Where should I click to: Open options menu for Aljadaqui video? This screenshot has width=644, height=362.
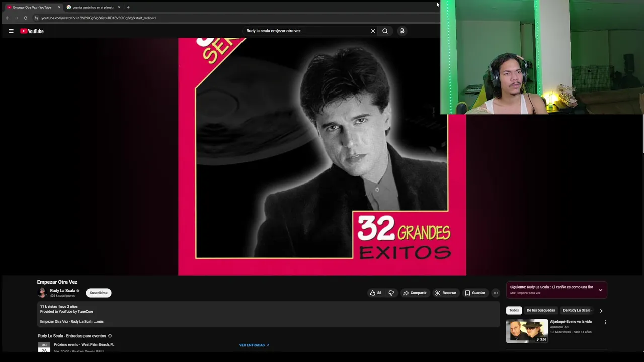point(605,322)
